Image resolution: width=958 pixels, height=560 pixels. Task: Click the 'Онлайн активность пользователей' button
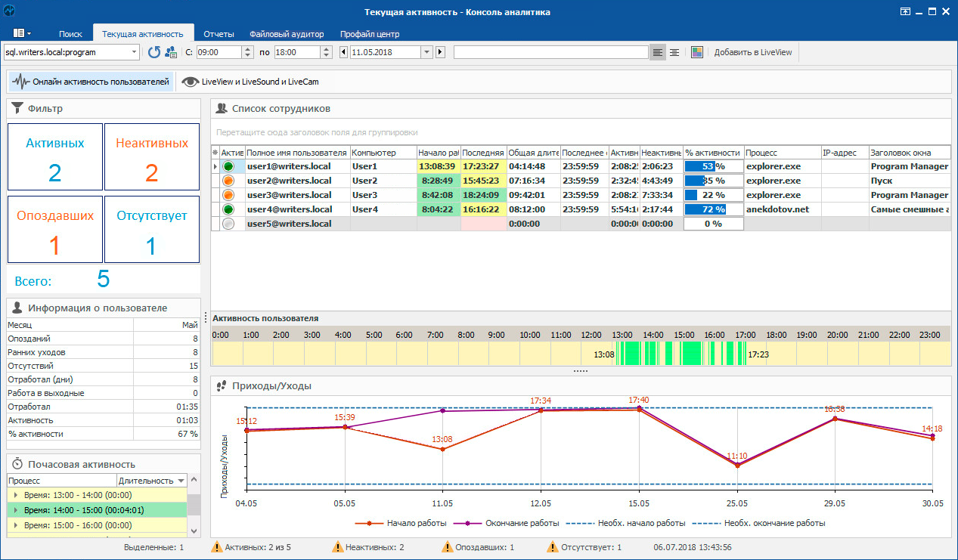tap(91, 82)
